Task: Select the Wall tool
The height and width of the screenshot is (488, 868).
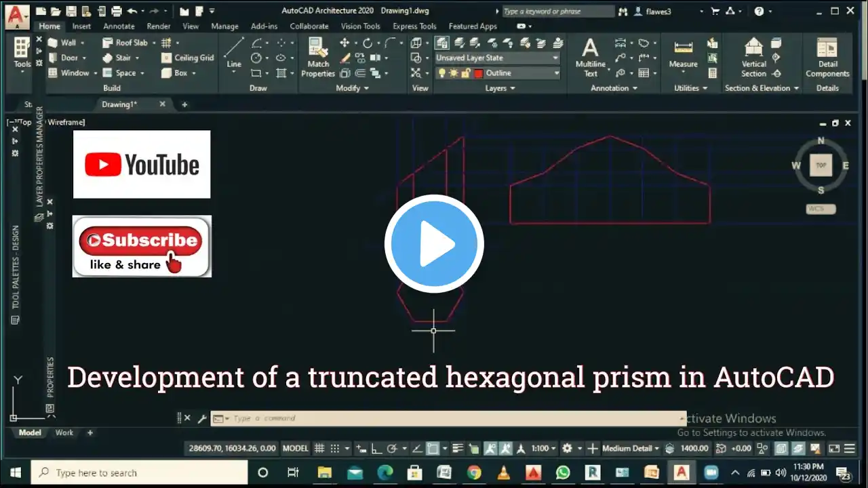Action: coord(62,43)
